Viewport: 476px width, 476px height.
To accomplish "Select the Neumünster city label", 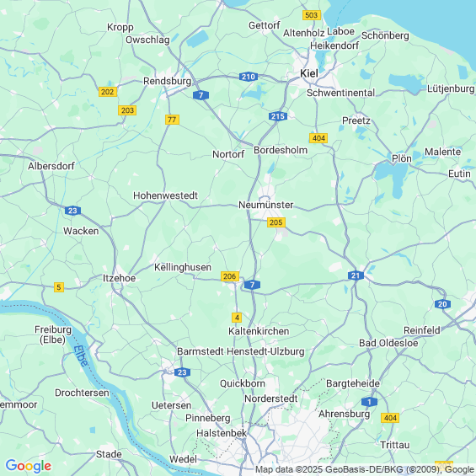I will 266,205.
